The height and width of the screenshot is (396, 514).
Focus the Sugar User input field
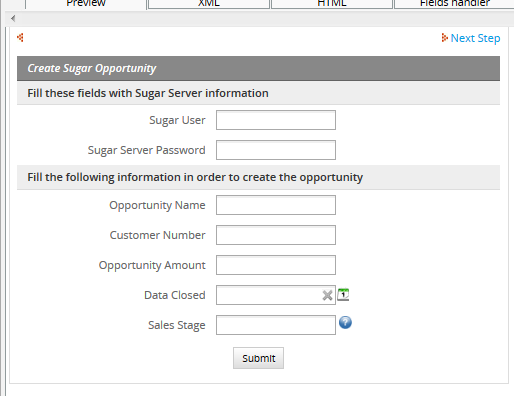coord(276,120)
